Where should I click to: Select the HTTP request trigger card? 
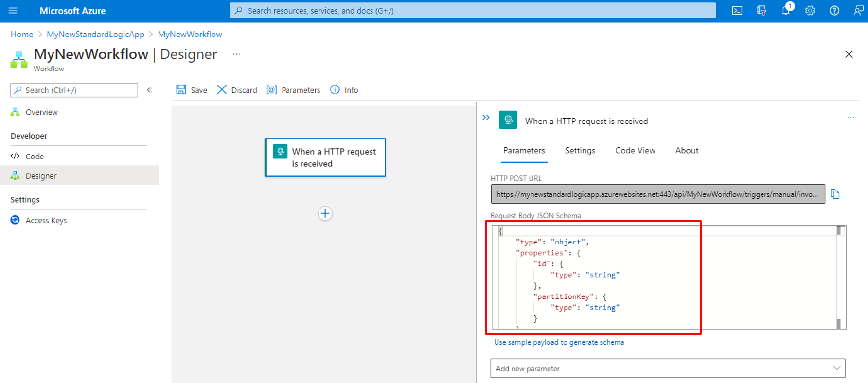click(x=325, y=157)
